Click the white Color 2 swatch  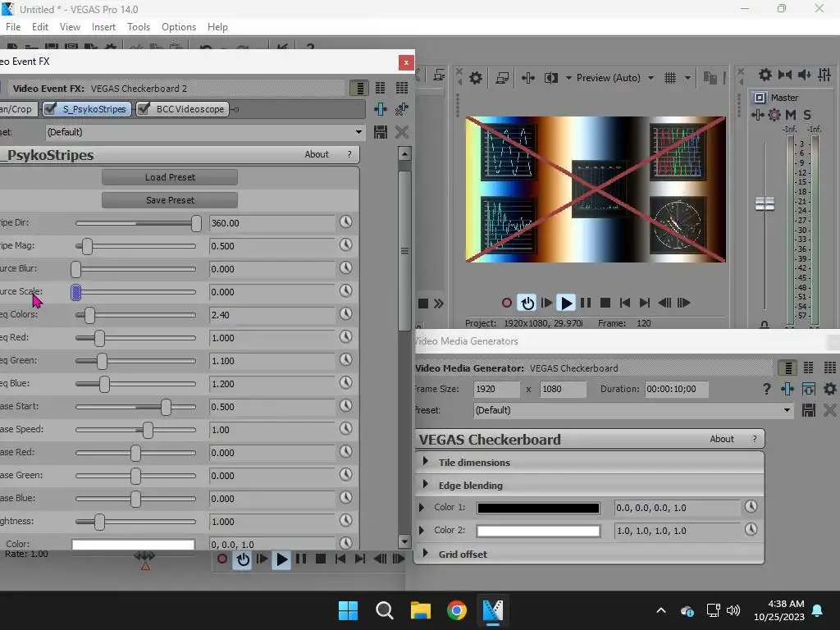tap(538, 531)
